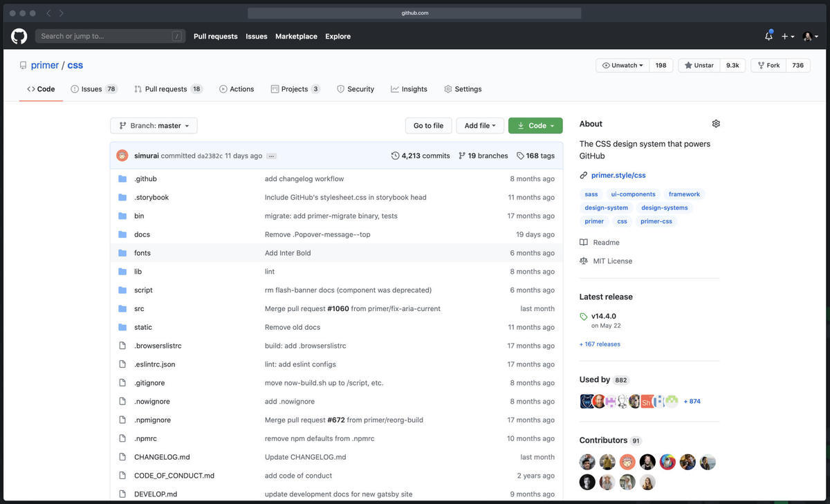Open the docs folder
Screen dimensions: 830x504
point(142,234)
